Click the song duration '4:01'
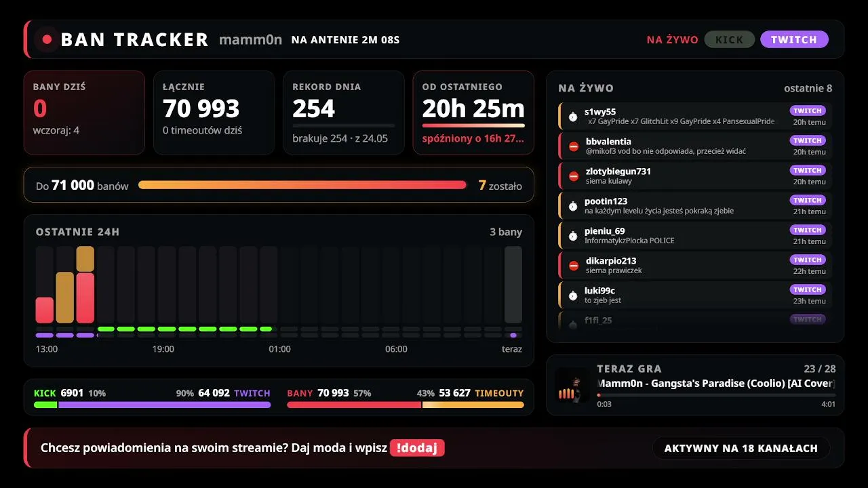The height and width of the screenshot is (488, 868). [x=828, y=404]
